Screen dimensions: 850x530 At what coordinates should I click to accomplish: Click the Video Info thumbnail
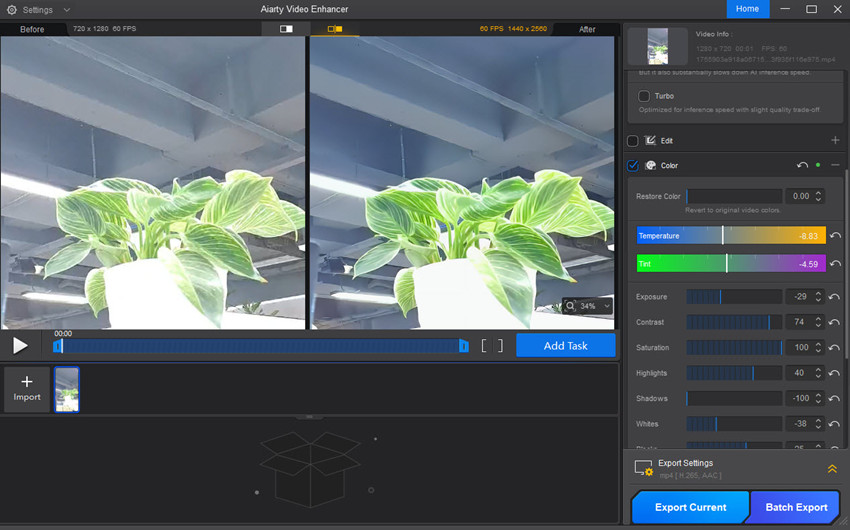point(658,46)
